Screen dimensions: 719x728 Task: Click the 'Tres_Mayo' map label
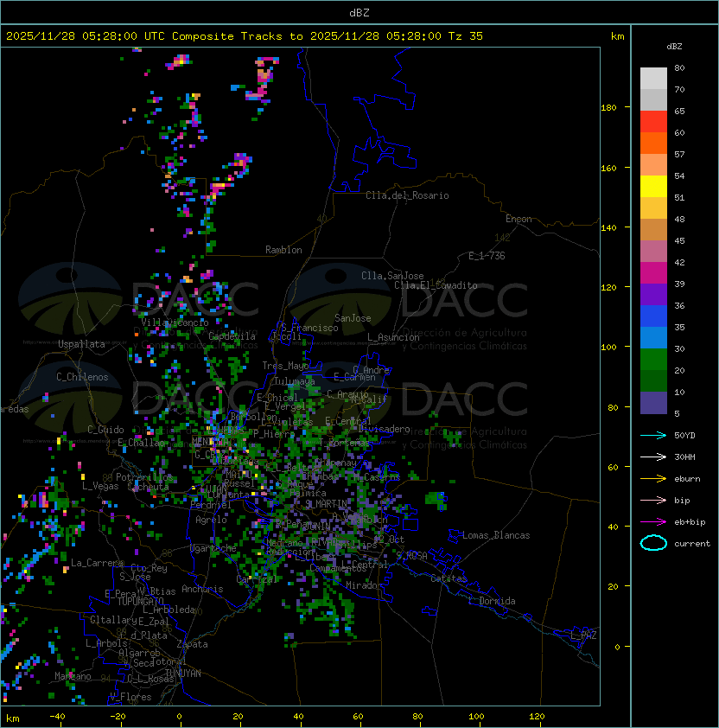tap(285, 366)
